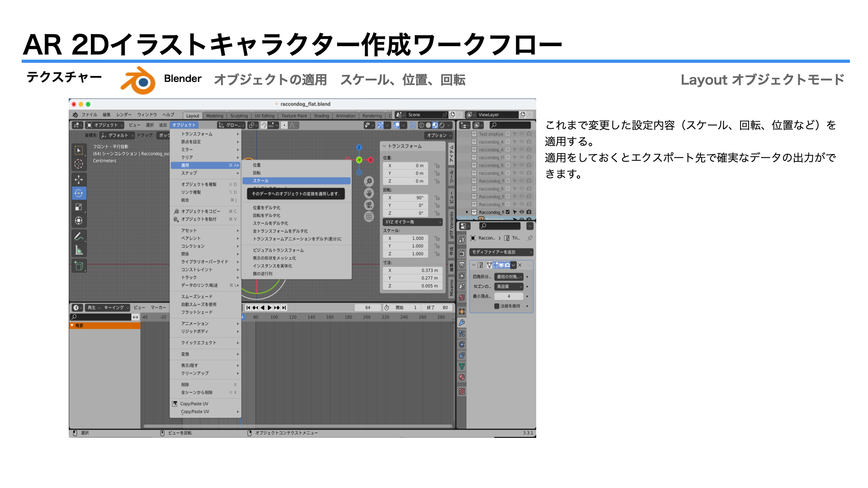Viewport: 868px width, 488px height.
Task: Switch to the UV Editing workspace tab
Action: point(264,116)
